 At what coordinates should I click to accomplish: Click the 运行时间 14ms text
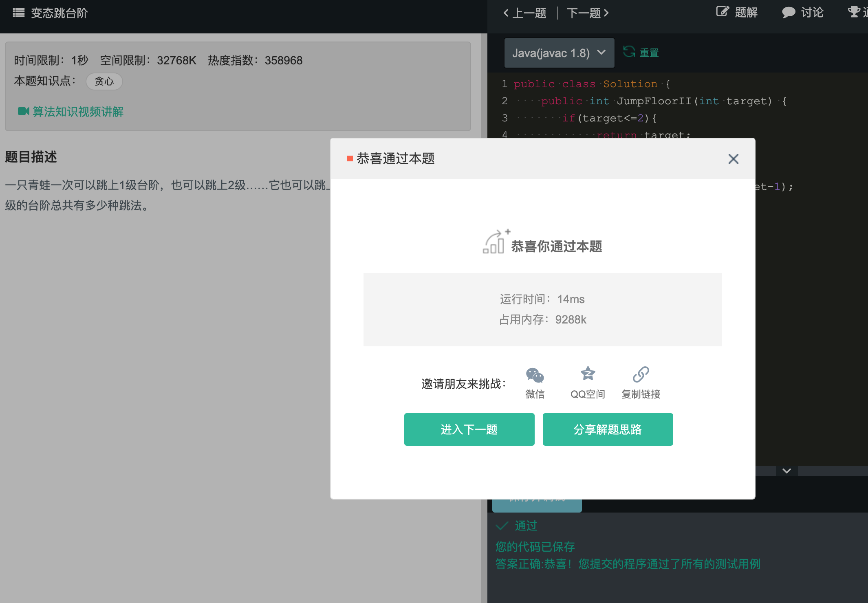point(542,299)
